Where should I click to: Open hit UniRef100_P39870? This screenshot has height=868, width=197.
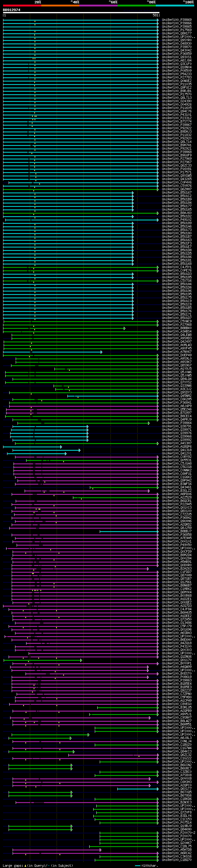click(177, 47)
